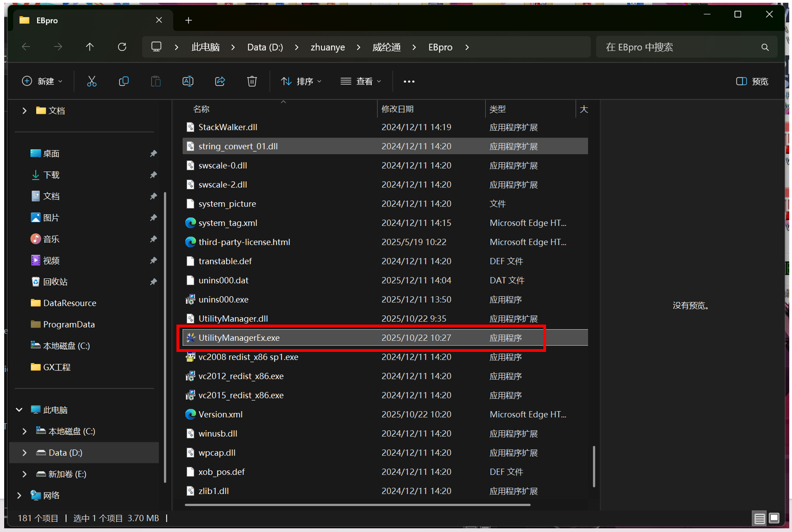Click the Rename icon in toolbar
This screenshot has width=792, height=532.
tap(188, 81)
